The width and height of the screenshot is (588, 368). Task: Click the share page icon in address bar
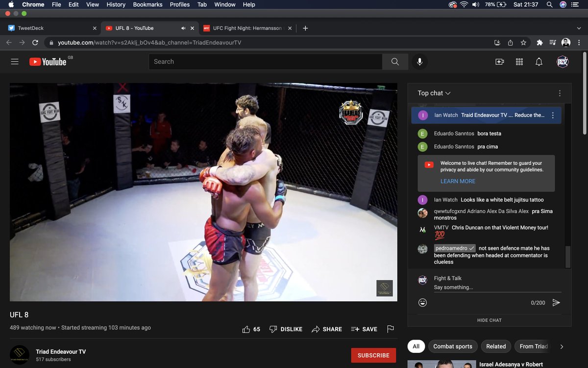pyautogui.click(x=510, y=43)
